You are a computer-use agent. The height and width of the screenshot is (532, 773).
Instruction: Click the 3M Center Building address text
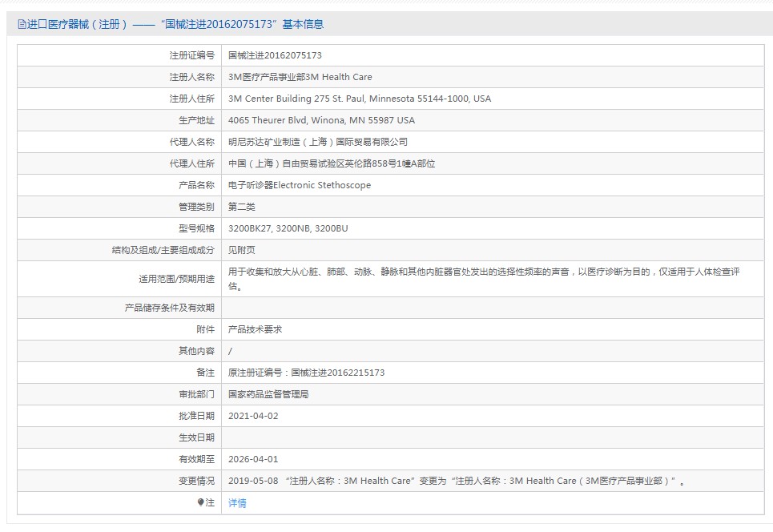359,99
